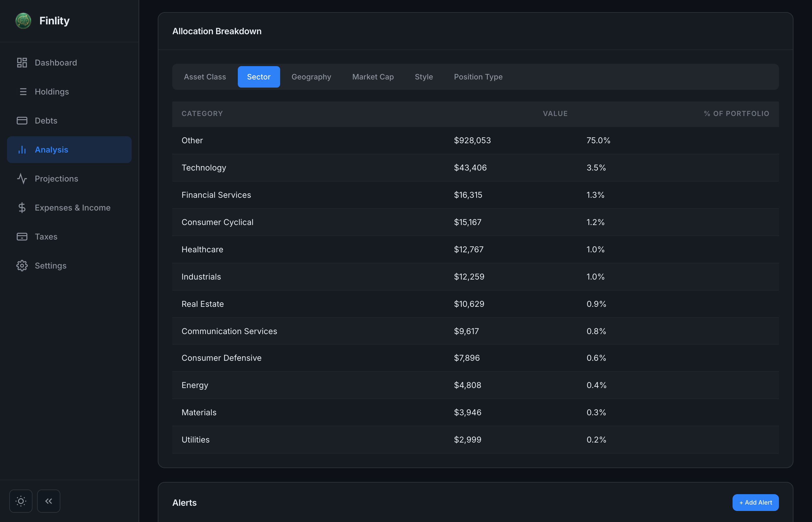Select the Utilities category row
This screenshot has width=812, height=522.
[475, 440]
